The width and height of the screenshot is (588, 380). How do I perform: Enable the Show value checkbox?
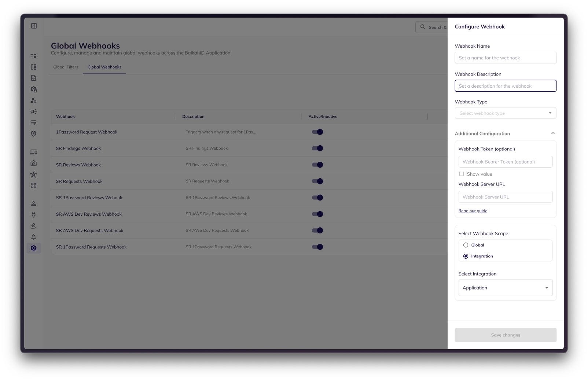click(462, 174)
